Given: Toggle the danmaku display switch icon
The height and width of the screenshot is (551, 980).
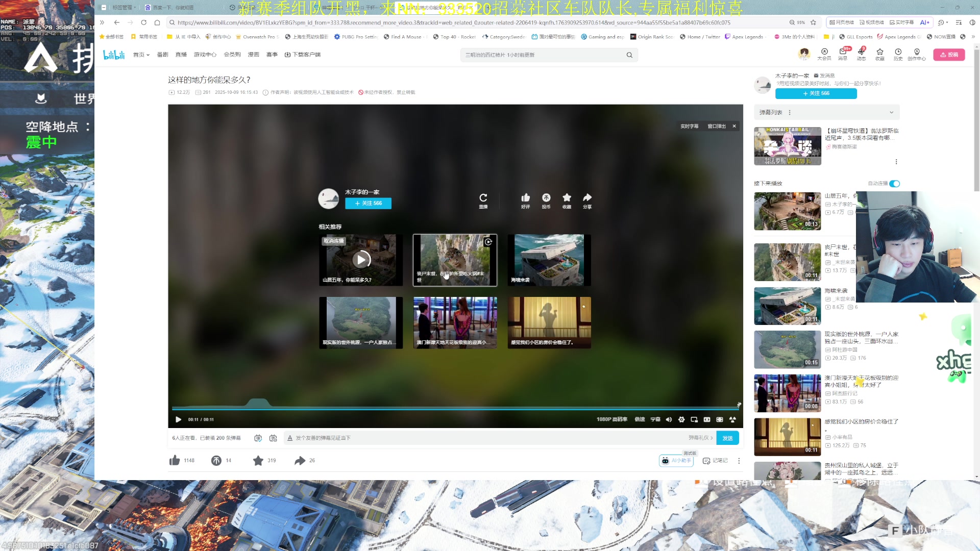Looking at the screenshot, I should coord(258,438).
